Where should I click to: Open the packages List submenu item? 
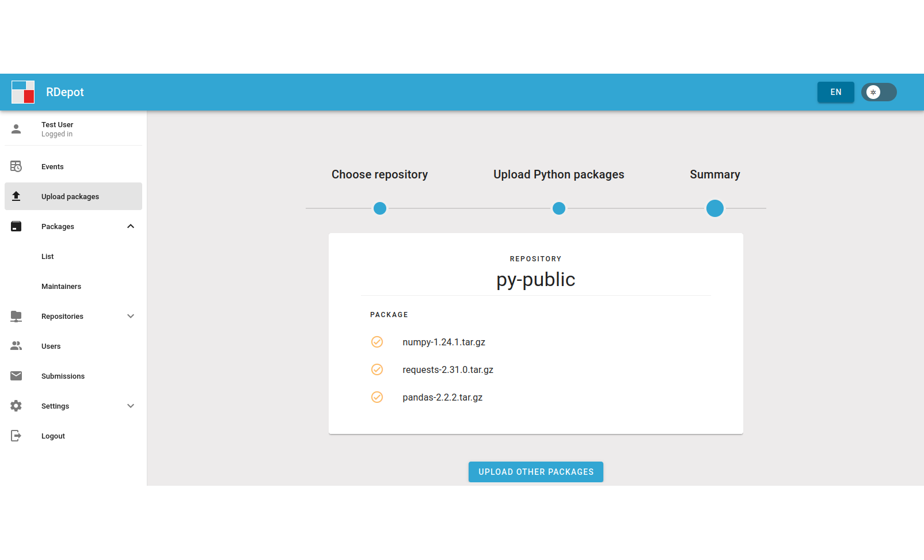[x=73, y=256]
